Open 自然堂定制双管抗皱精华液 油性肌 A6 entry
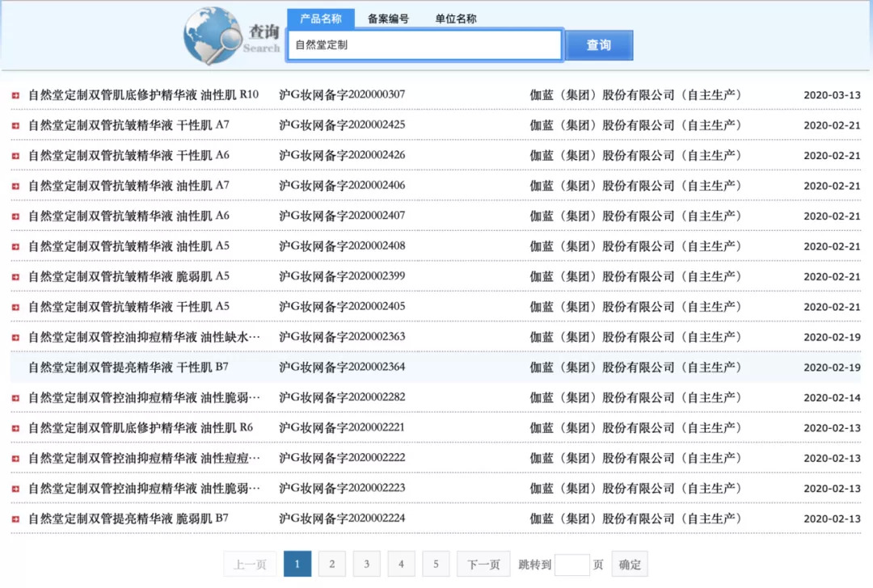The width and height of the screenshot is (873, 588). [129, 216]
